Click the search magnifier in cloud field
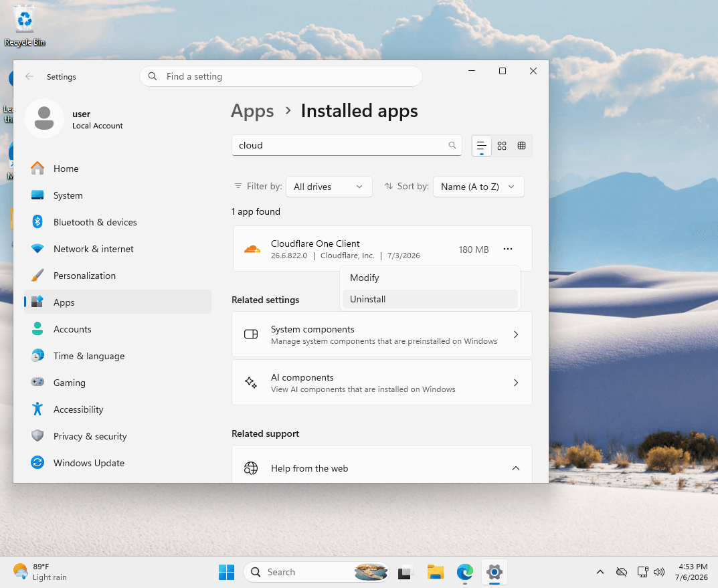The image size is (718, 588). [452, 145]
